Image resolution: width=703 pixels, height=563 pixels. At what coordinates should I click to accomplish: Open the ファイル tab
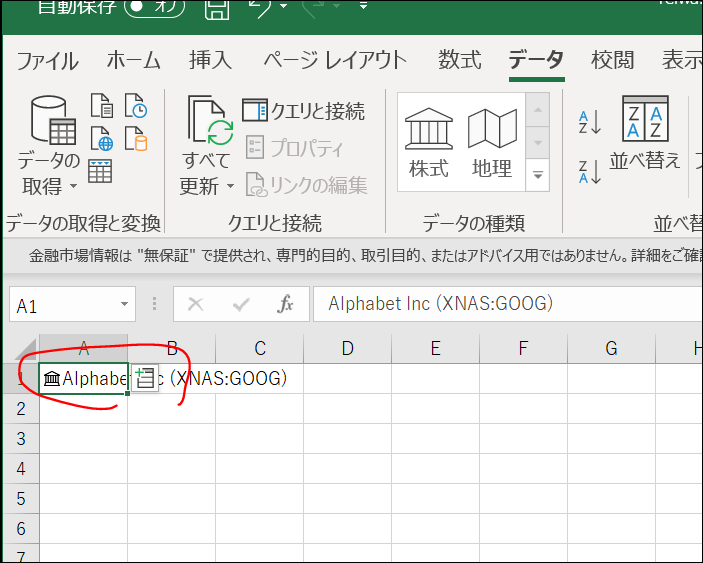(47, 61)
